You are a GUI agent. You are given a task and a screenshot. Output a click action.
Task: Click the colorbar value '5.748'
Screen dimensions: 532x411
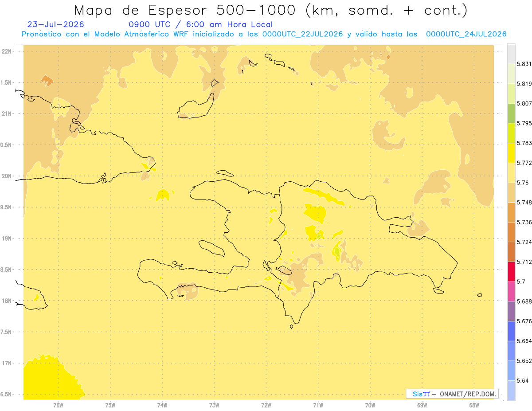[524, 203]
